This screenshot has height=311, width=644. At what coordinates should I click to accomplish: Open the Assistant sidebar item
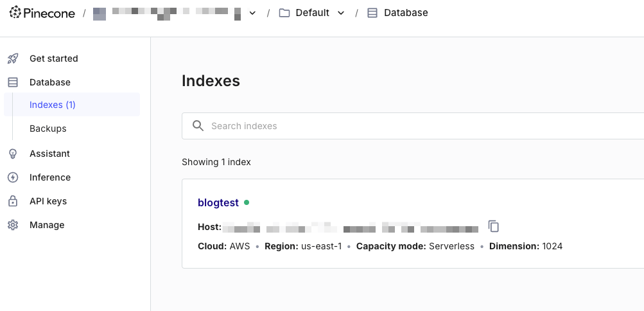[49, 154]
